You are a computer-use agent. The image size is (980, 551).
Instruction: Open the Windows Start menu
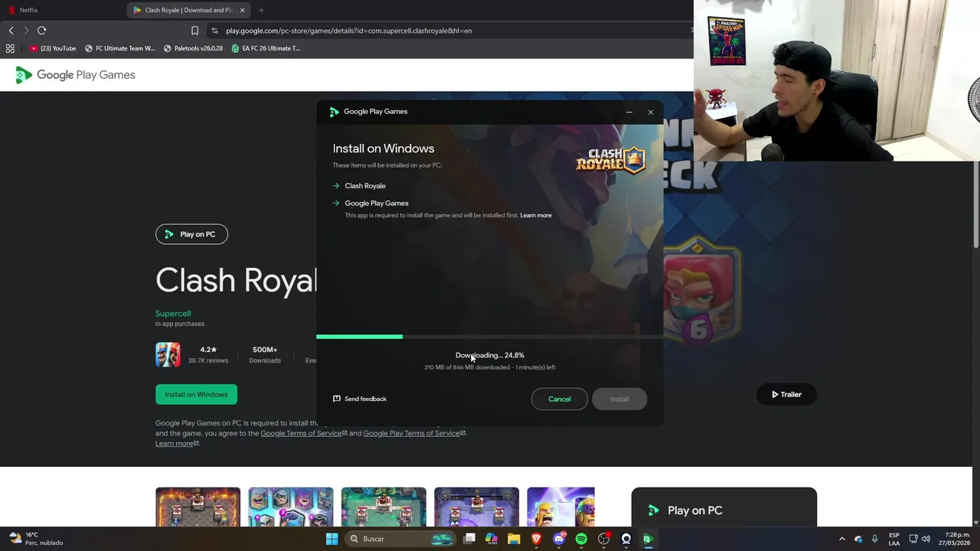coord(332,539)
